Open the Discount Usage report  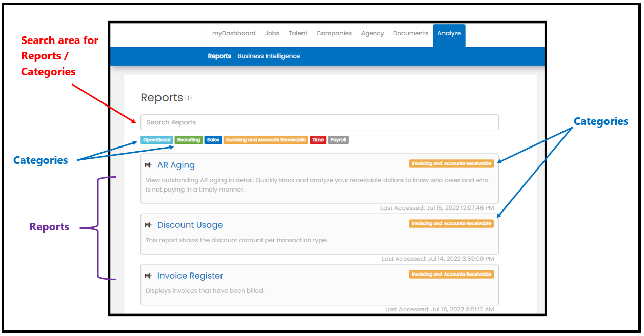pyautogui.click(x=190, y=225)
